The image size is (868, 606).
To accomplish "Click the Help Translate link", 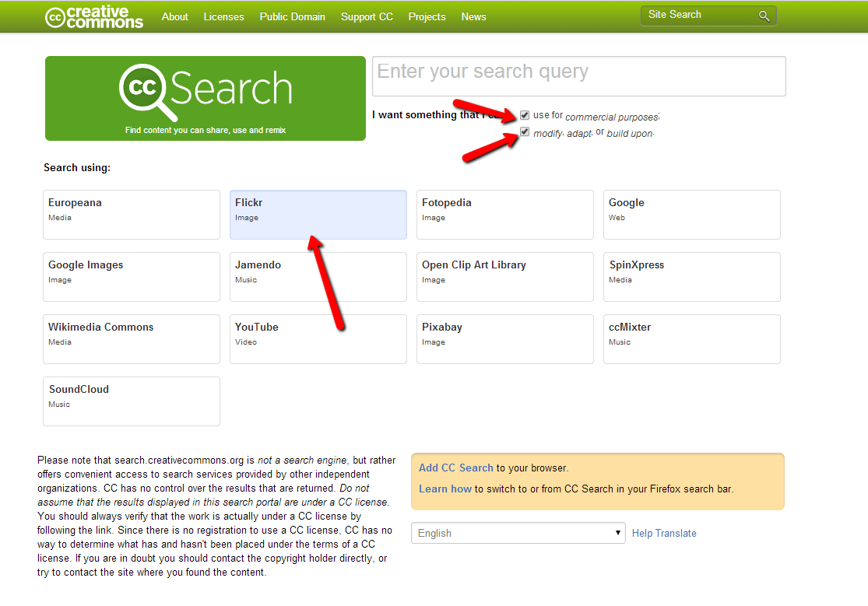I will coord(664,533).
